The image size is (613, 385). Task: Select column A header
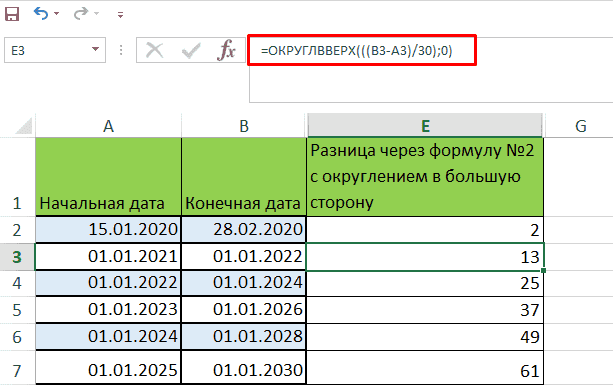(108, 126)
